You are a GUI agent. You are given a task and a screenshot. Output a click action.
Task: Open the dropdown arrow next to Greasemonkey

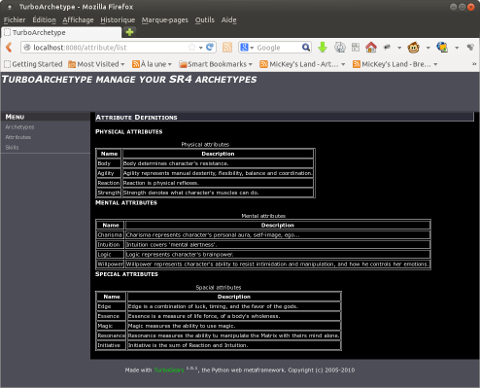pyautogui.click(x=428, y=48)
